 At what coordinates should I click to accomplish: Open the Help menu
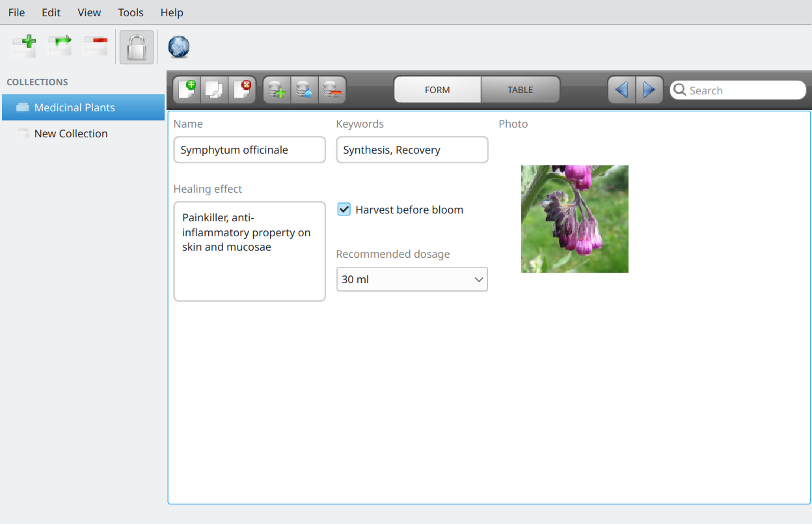tap(172, 12)
